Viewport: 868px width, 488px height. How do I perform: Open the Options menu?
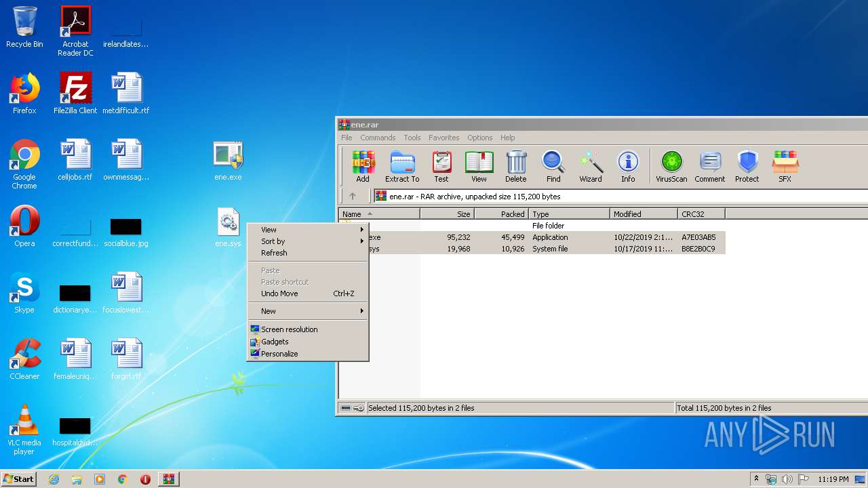pyautogui.click(x=479, y=138)
